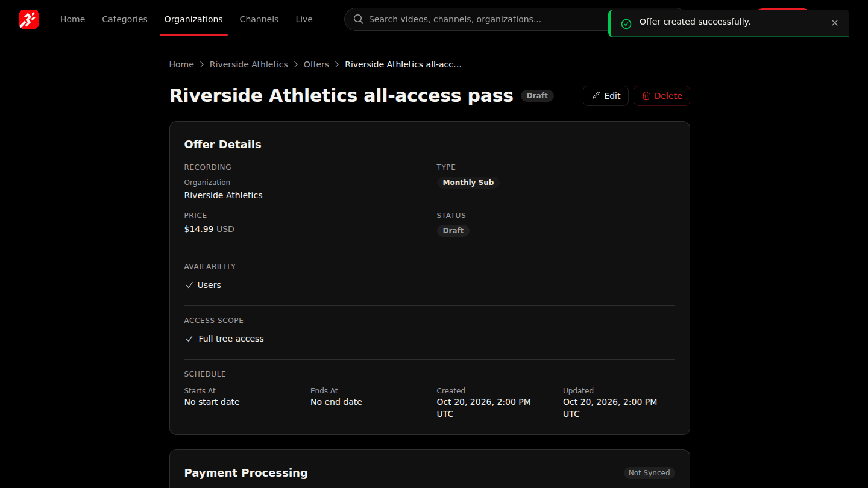Click the Monthly Sub type badge
This screenshot has width=868, height=488.
pyautogui.click(x=468, y=183)
